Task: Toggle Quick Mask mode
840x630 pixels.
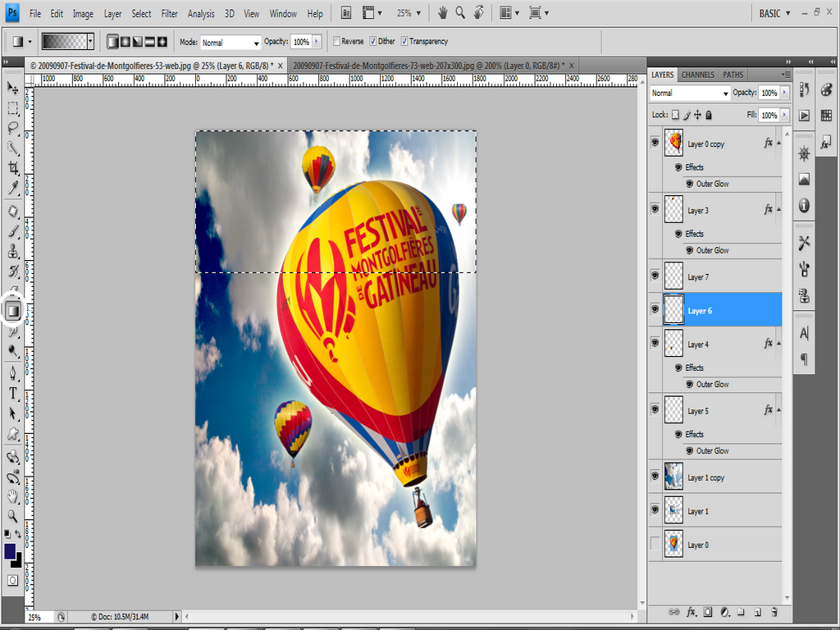Action: (13, 580)
